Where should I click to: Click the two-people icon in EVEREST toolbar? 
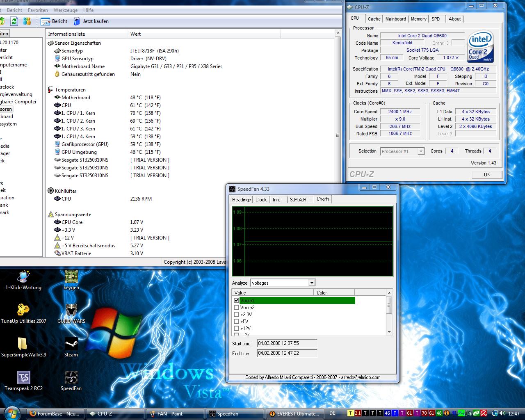(x=27, y=21)
